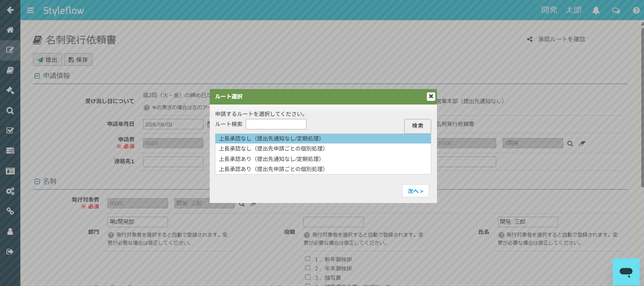Click the search icon beside the 1開発 field

point(570,144)
